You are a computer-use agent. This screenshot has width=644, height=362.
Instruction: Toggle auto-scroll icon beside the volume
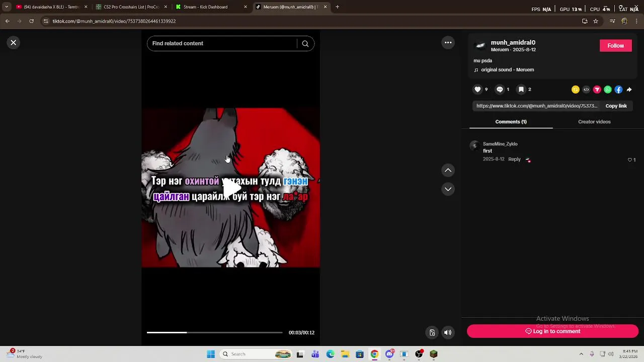coord(432,332)
